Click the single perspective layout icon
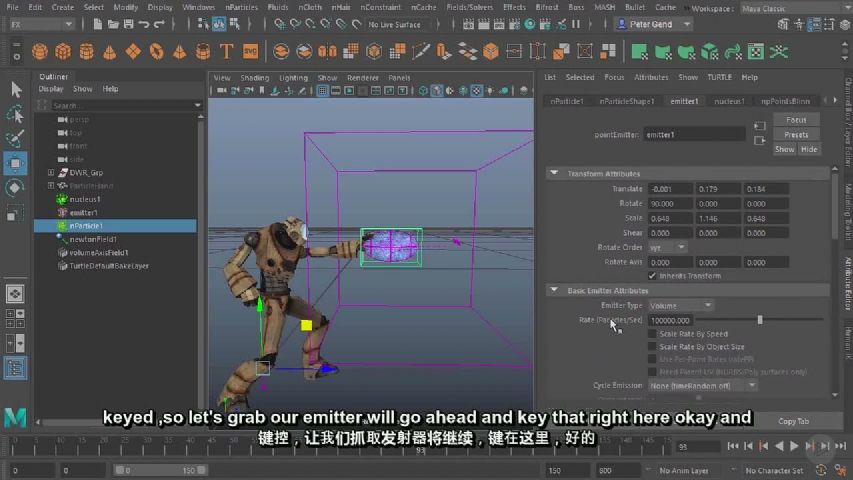The height and width of the screenshot is (480, 853). (15, 294)
